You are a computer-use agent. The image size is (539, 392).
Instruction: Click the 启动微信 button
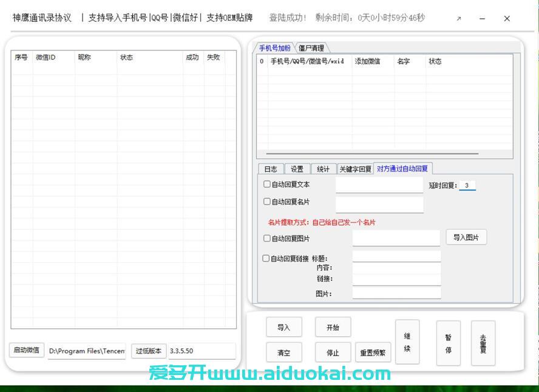[x=27, y=350]
